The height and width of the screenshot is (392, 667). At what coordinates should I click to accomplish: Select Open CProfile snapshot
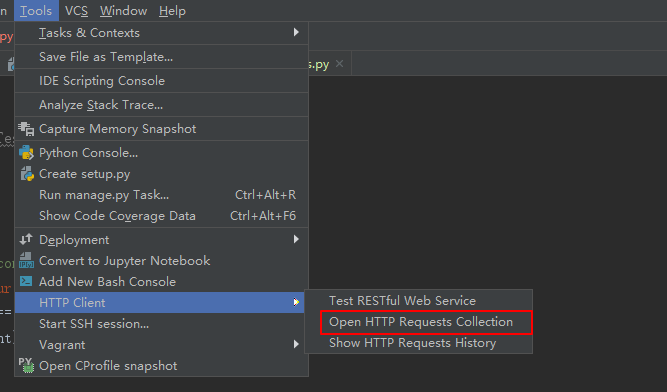pos(162,366)
